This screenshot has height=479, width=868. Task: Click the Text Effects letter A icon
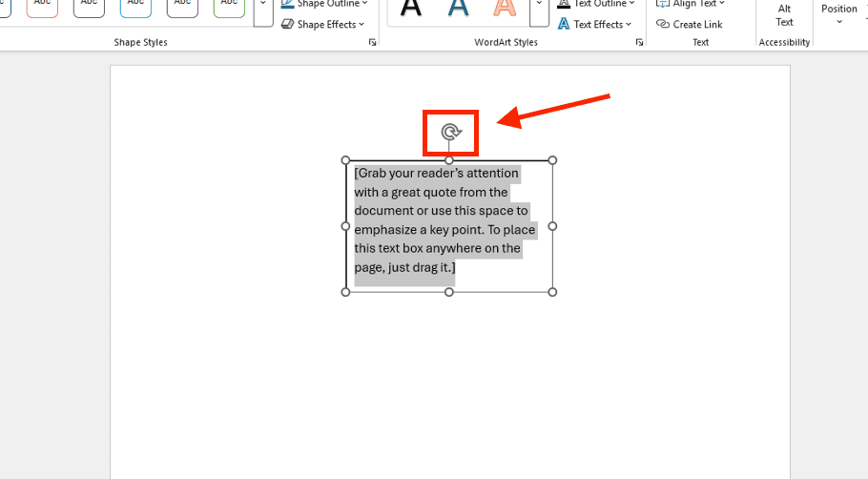pyautogui.click(x=564, y=24)
